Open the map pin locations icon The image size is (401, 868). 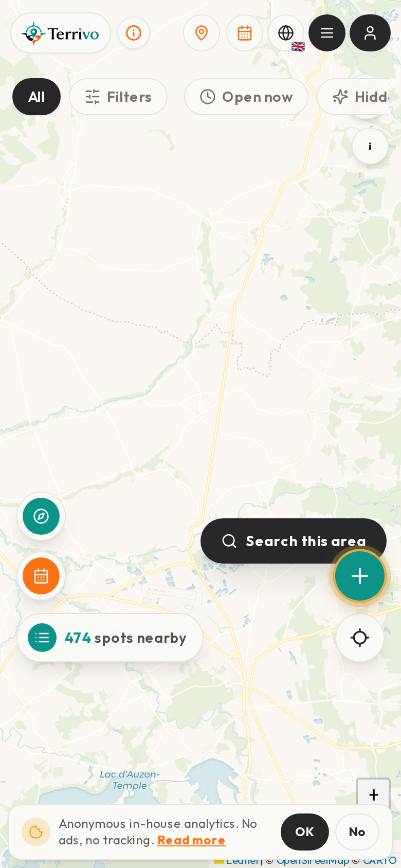coord(202,33)
